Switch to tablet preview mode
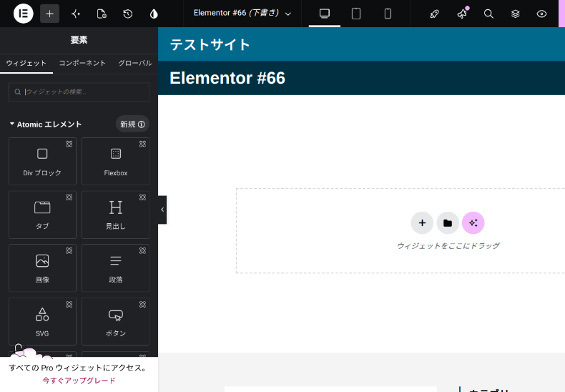Image resolution: width=565 pixels, height=392 pixels. (356, 14)
